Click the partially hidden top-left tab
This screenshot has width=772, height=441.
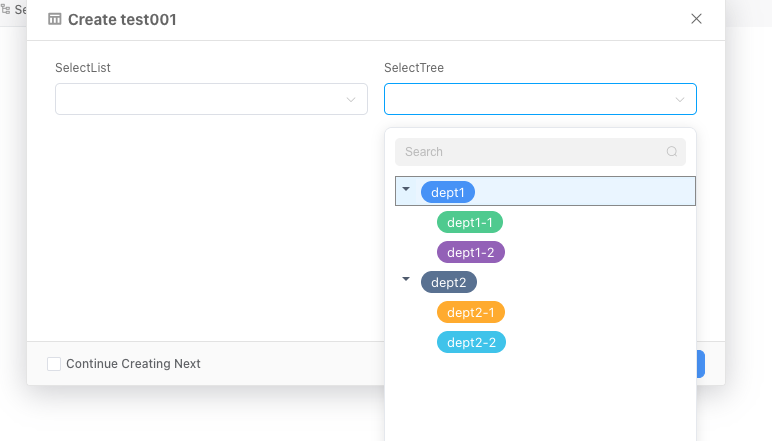13,8
